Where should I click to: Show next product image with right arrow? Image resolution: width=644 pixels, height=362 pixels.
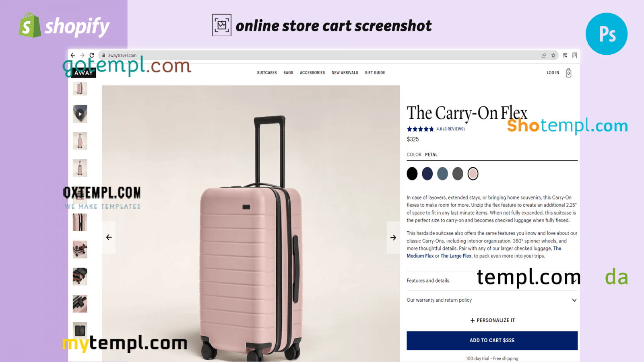pos(393,237)
